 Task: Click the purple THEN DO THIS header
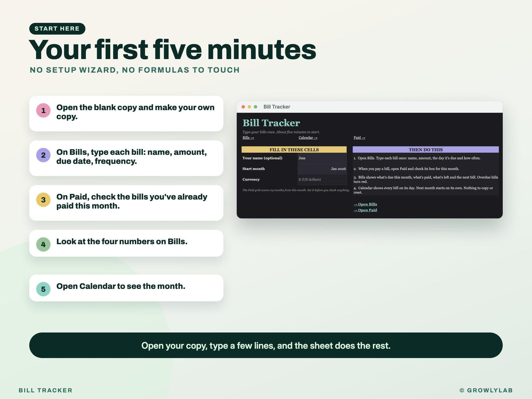pyautogui.click(x=426, y=150)
